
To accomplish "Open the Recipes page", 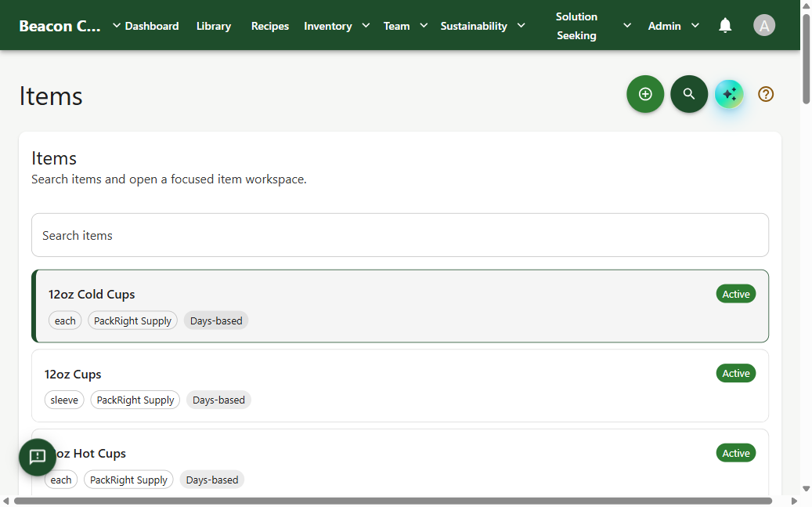I will tap(270, 26).
